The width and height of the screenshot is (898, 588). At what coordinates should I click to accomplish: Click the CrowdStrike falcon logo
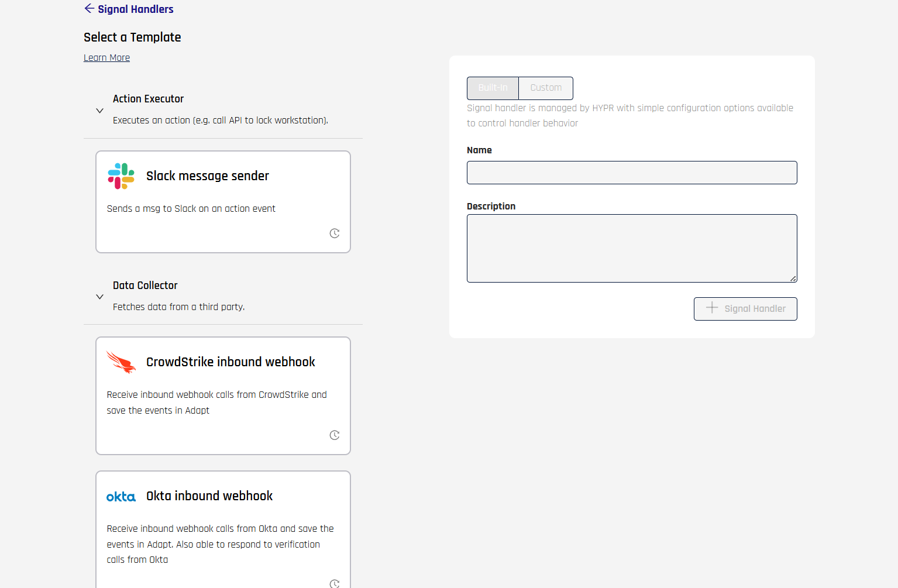click(121, 362)
